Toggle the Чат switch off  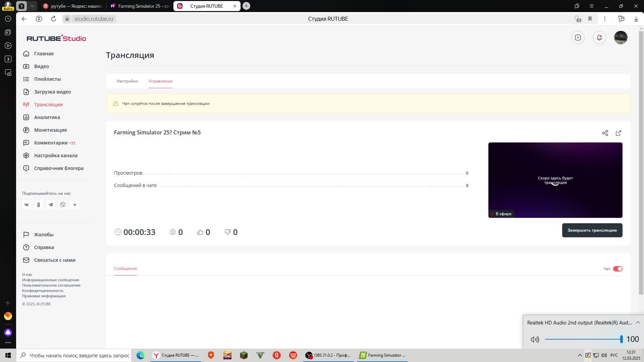[618, 269]
